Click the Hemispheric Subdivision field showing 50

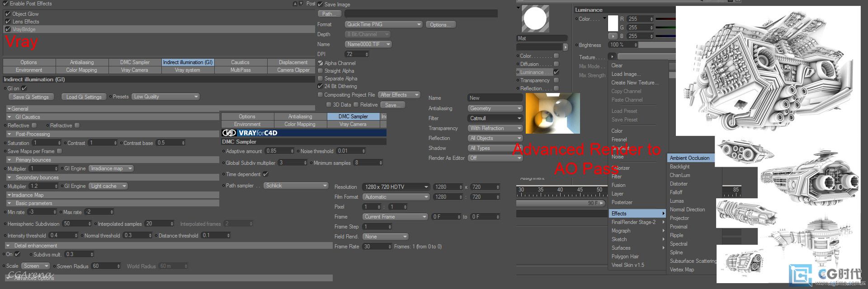77,224
